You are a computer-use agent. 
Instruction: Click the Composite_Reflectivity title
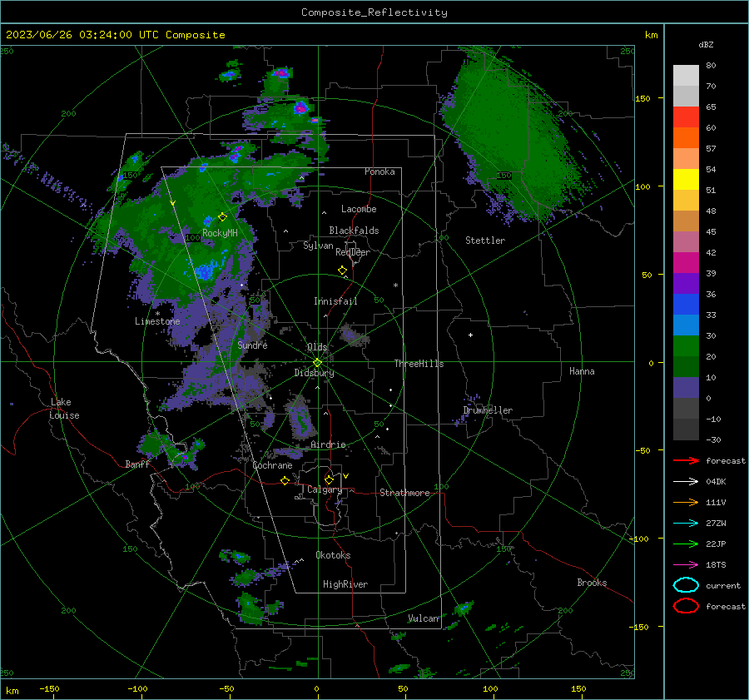(374, 12)
